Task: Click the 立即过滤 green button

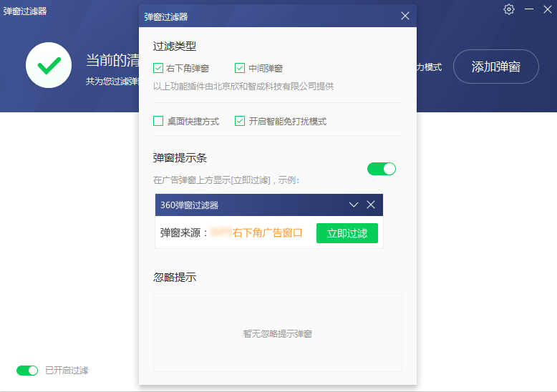Action: coord(347,233)
